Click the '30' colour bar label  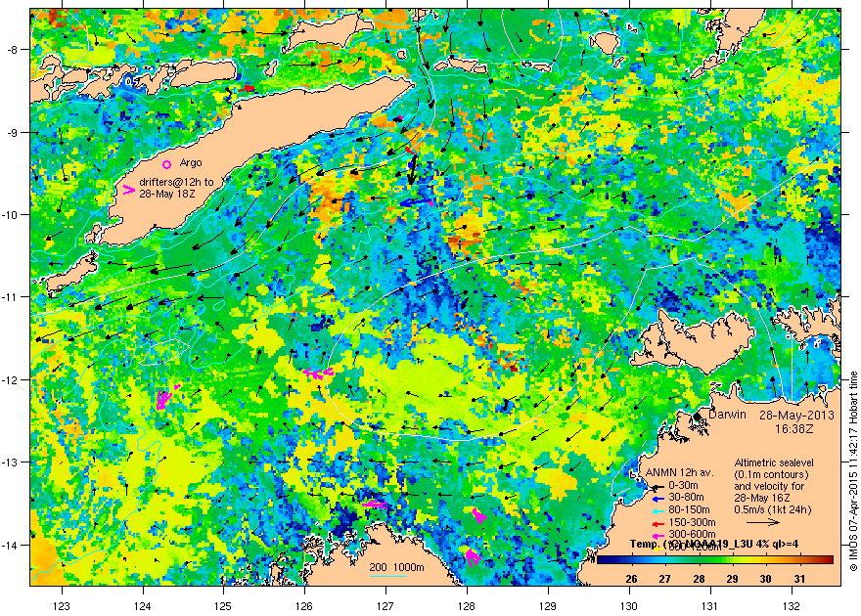[x=766, y=579]
